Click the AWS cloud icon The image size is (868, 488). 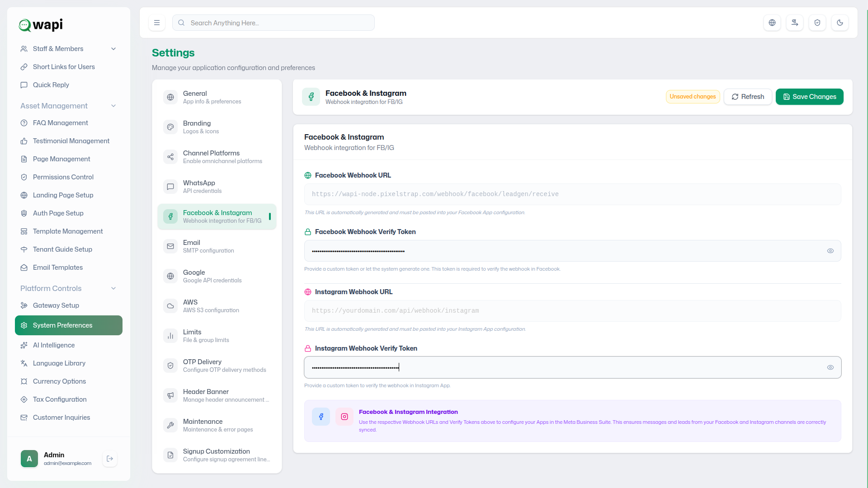tap(170, 306)
